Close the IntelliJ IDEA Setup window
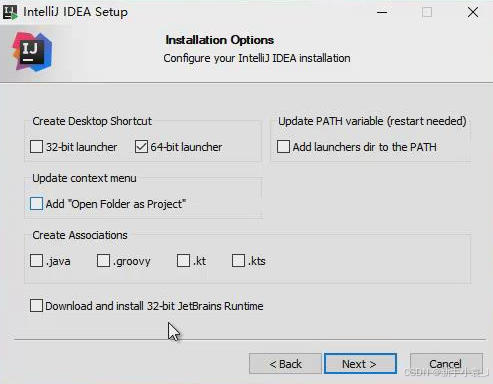The width and height of the screenshot is (493, 384). click(x=473, y=12)
